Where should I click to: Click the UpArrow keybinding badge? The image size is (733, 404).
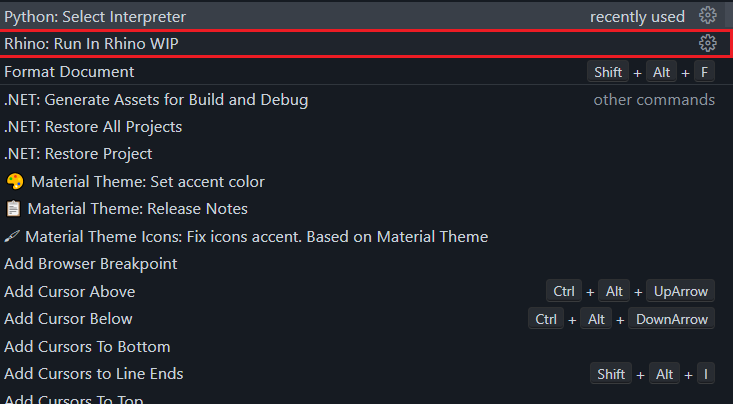pos(680,292)
